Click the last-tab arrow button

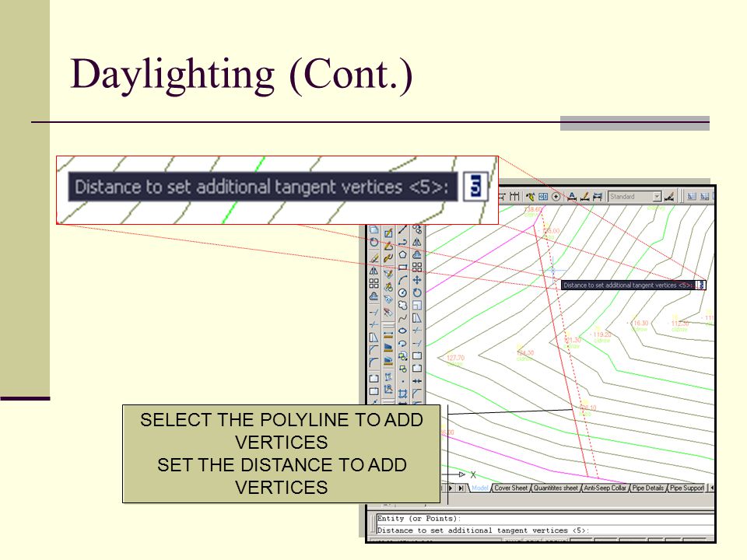click(x=461, y=488)
